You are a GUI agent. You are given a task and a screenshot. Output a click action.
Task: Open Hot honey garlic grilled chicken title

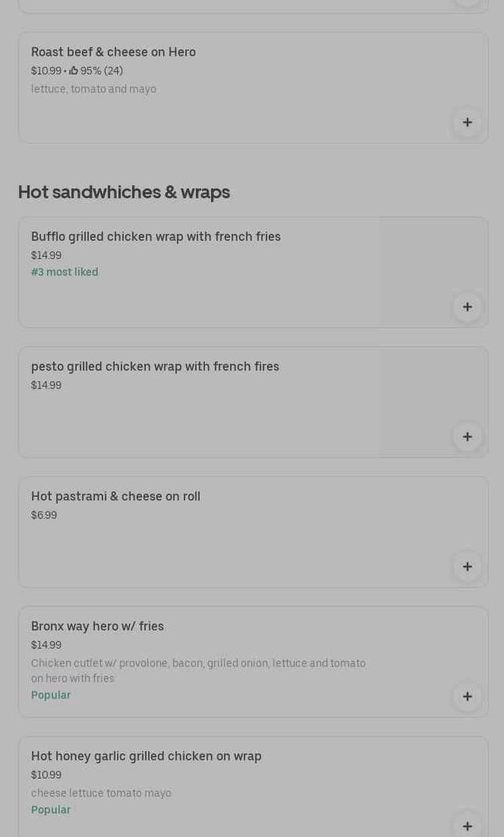point(146,756)
